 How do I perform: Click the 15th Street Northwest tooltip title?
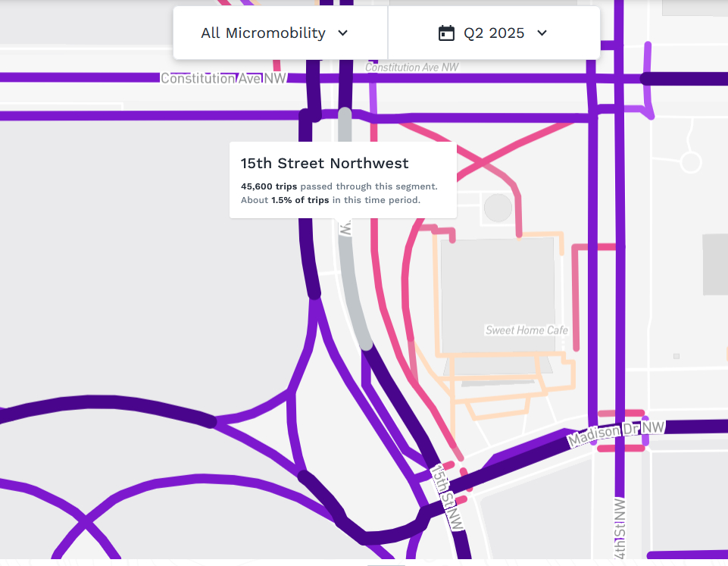[x=324, y=164]
